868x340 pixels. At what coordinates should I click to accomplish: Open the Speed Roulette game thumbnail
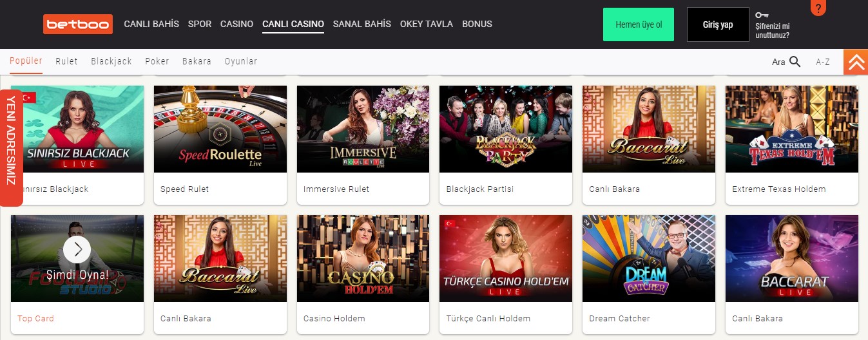[220, 129]
